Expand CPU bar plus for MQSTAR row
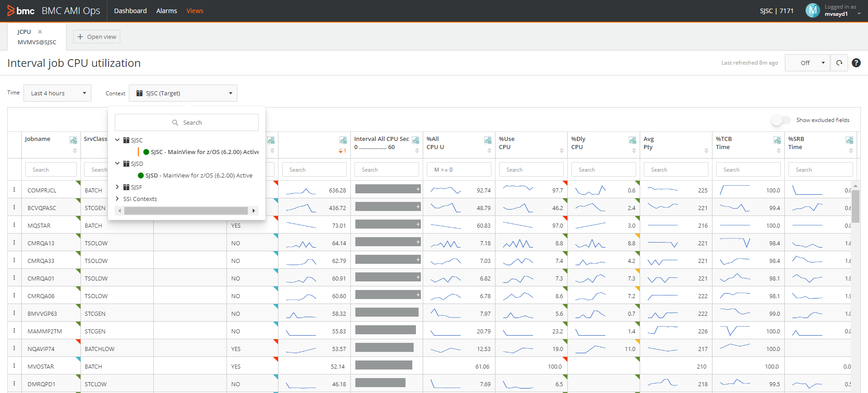This screenshot has width=868, height=393. (x=418, y=224)
